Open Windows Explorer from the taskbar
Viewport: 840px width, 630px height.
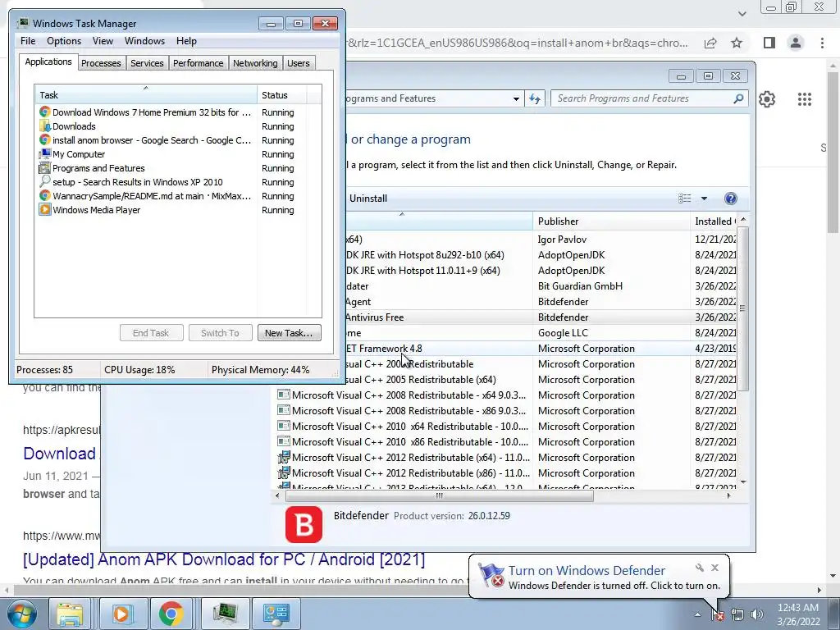pos(71,614)
